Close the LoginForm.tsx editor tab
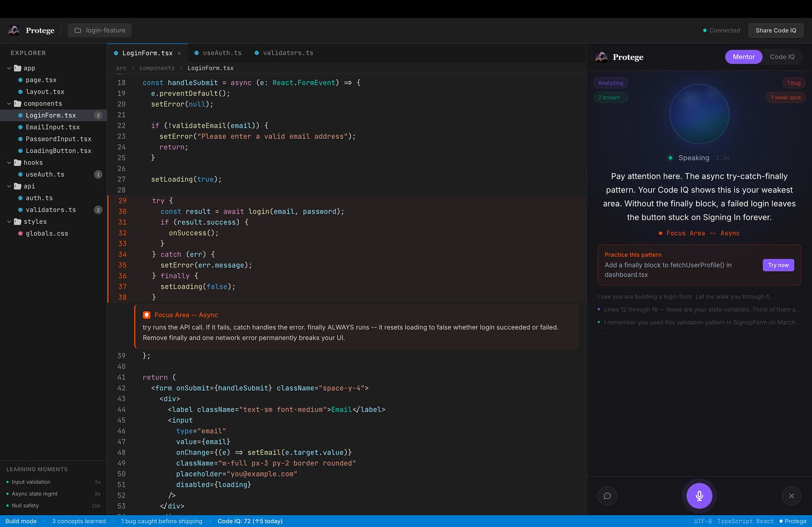Screen dimensions: 812x527 click(179, 53)
